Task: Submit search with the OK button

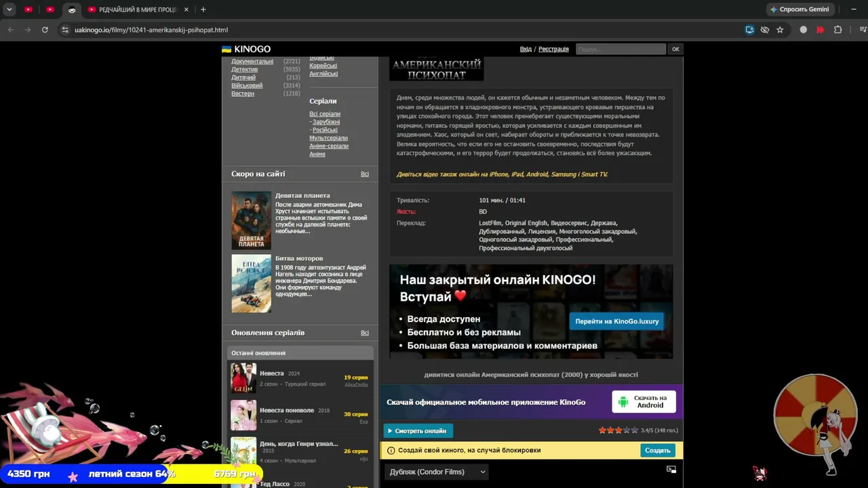Action: (x=675, y=49)
